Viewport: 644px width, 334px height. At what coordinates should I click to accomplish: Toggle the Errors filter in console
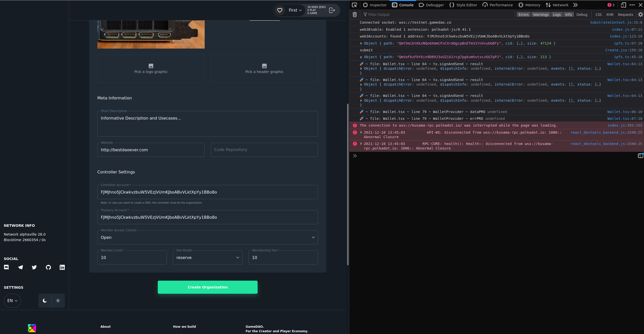coord(524,14)
